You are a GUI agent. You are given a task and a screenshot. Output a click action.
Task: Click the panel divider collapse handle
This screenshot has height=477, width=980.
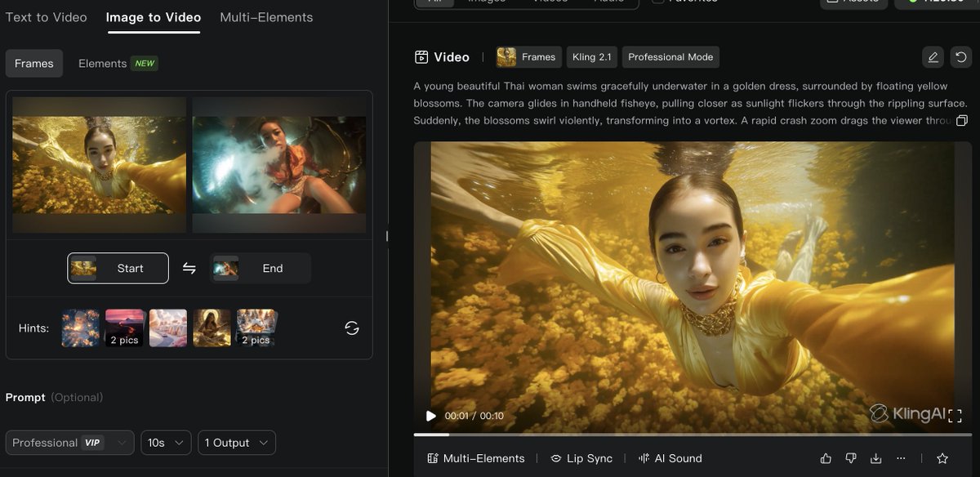click(x=387, y=237)
